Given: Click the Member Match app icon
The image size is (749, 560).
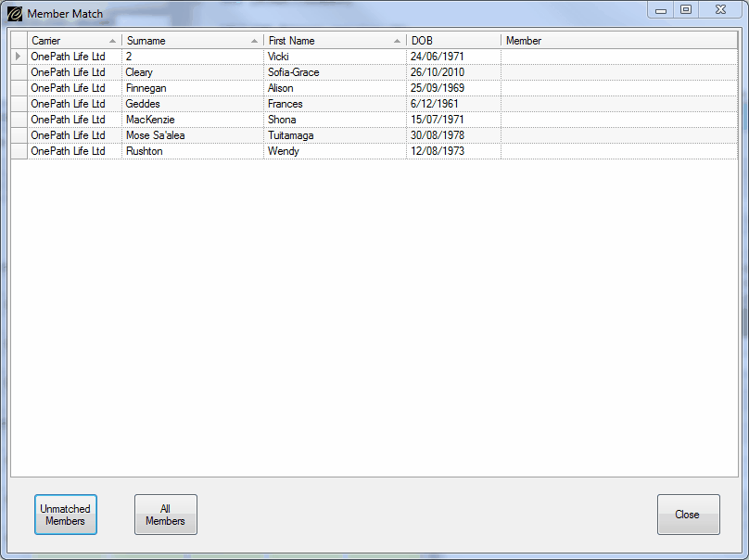Looking at the screenshot, I should (14, 14).
